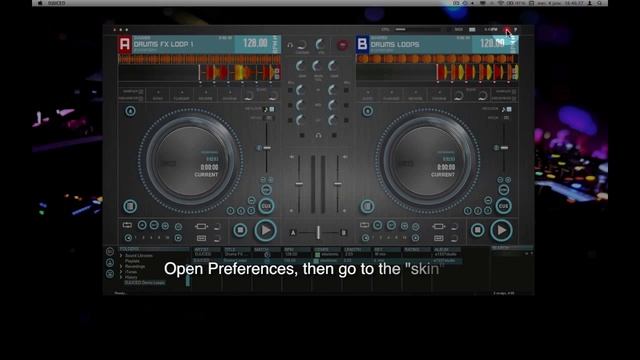The image size is (640, 360).
Task: Set loop out point on deck A
Action: pos(154,225)
